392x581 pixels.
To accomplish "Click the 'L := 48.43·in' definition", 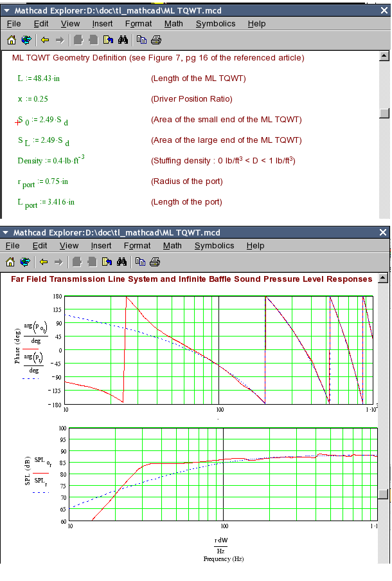I will 39,78.
